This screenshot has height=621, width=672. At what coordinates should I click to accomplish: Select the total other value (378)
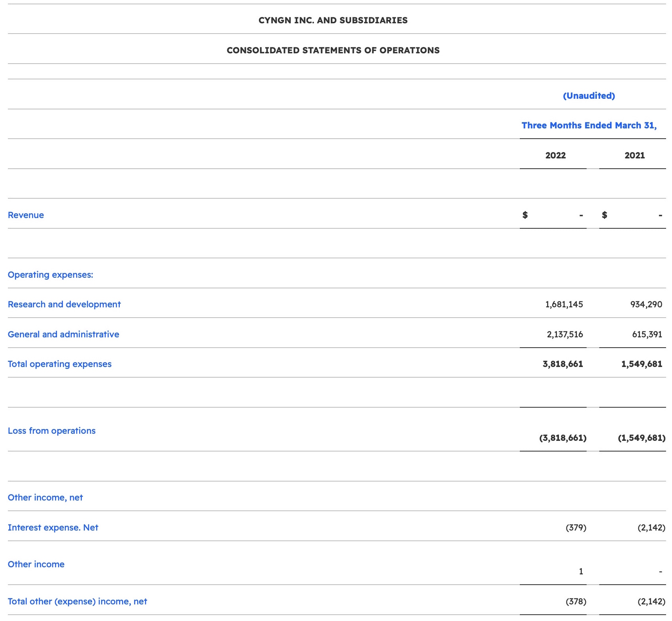click(x=576, y=601)
